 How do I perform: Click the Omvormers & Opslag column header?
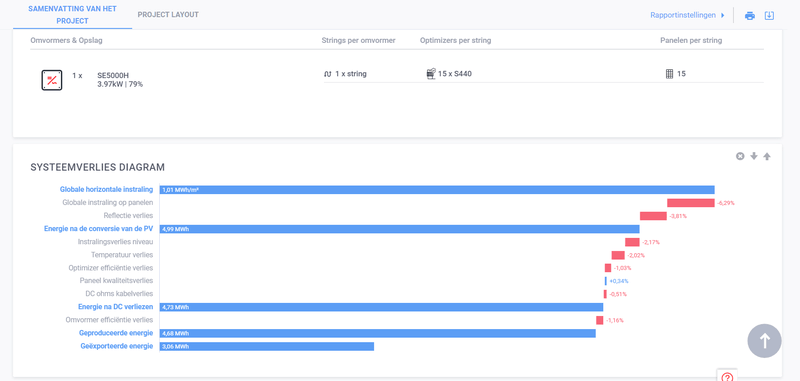pyautogui.click(x=66, y=40)
